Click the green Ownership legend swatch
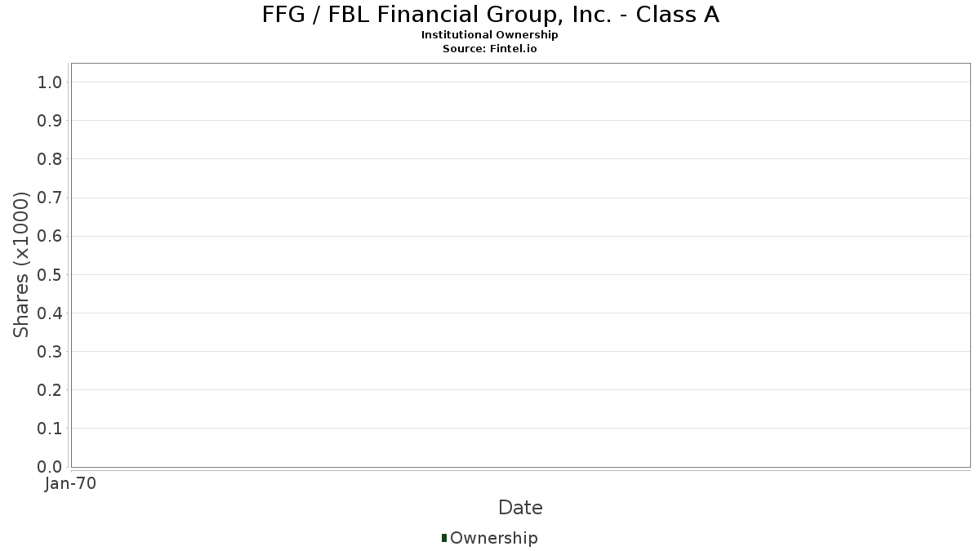The width and height of the screenshot is (980, 551). (x=444, y=538)
